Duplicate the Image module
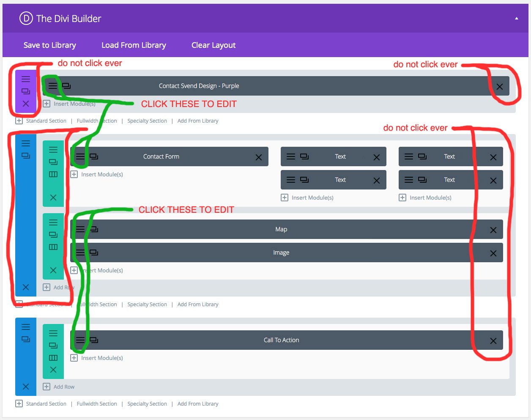 pos(94,253)
